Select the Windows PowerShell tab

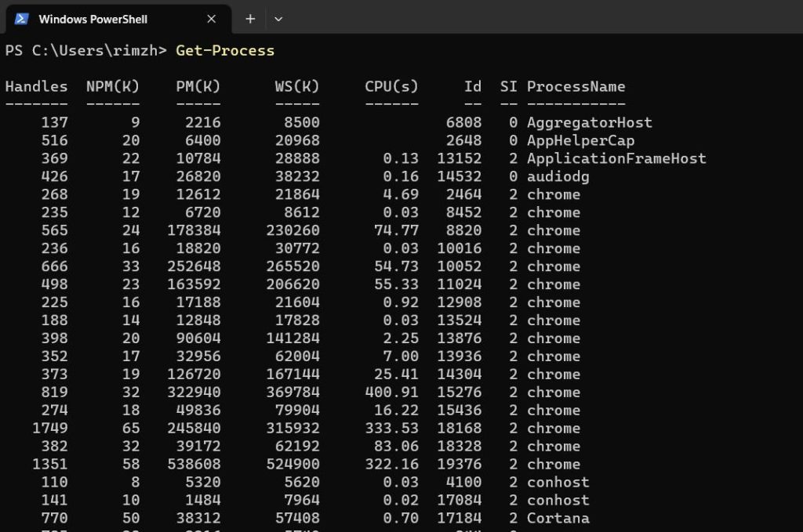coord(93,19)
